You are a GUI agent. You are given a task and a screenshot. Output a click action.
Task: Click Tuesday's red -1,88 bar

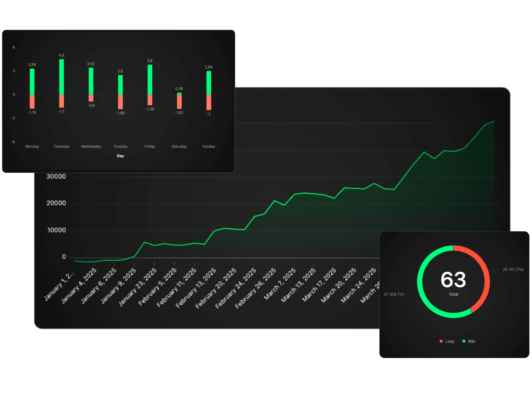click(x=120, y=102)
